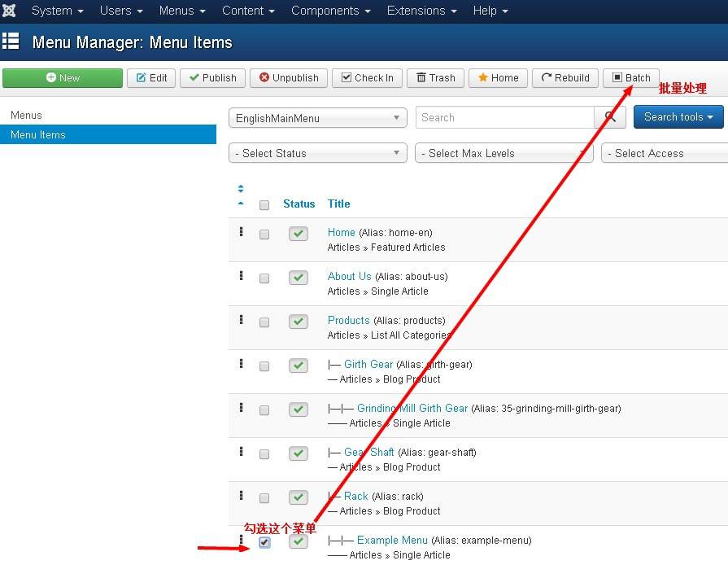Select Menus in the left sidebar
This screenshot has height=565, width=728.
point(26,115)
